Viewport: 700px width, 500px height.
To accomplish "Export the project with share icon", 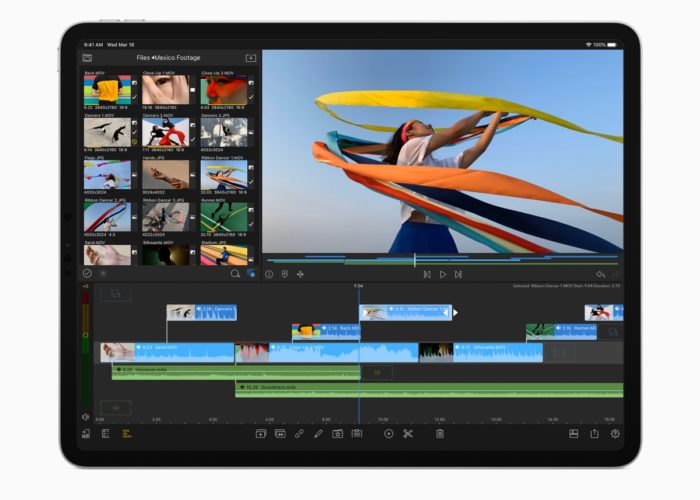I will tap(594, 433).
